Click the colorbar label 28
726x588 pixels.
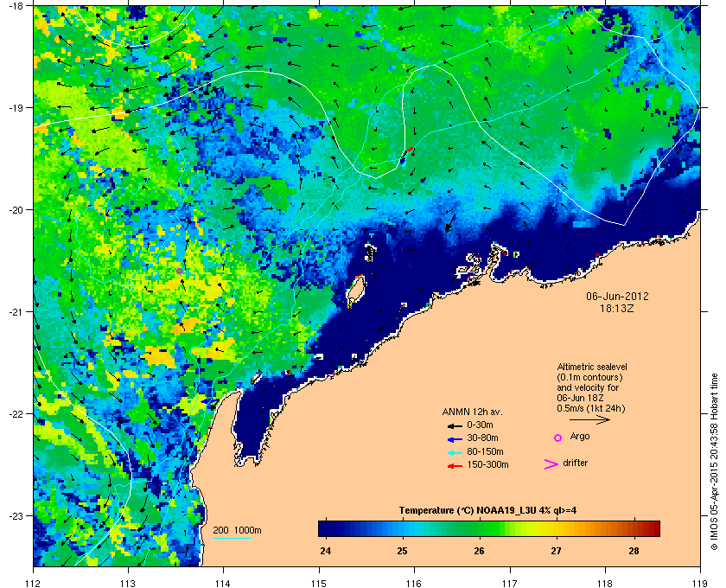click(x=634, y=551)
